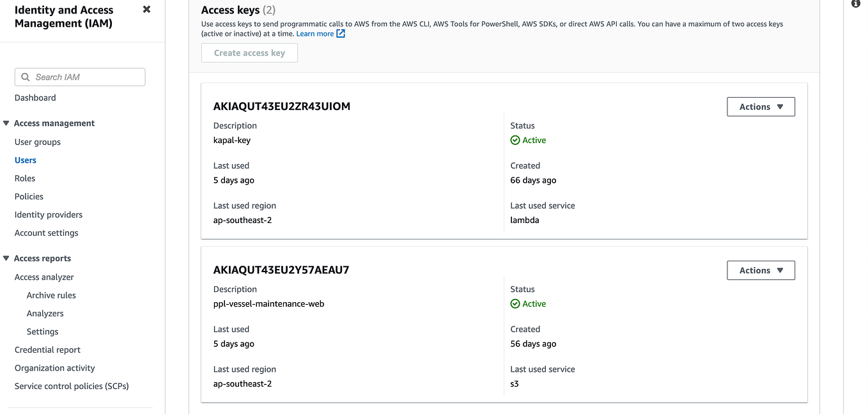This screenshot has width=868, height=414.
Task: Go to User groups
Action: coord(38,142)
